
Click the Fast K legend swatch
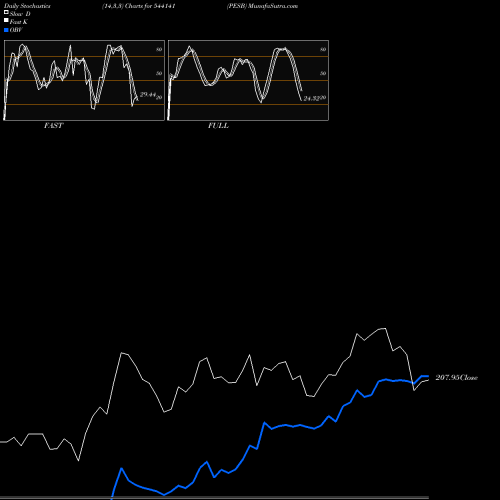[6, 21]
